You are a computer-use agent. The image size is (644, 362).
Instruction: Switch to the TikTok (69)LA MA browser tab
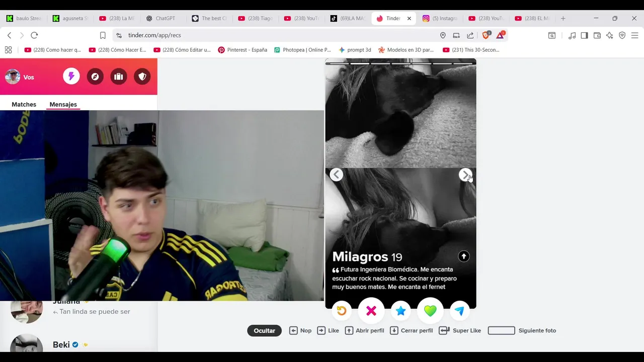click(x=348, y=18)
